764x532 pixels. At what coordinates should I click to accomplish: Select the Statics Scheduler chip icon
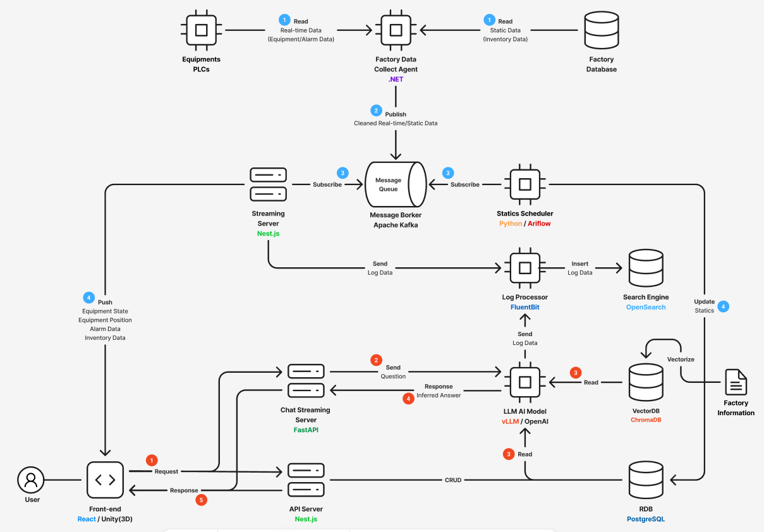click(x=525, y=184)
